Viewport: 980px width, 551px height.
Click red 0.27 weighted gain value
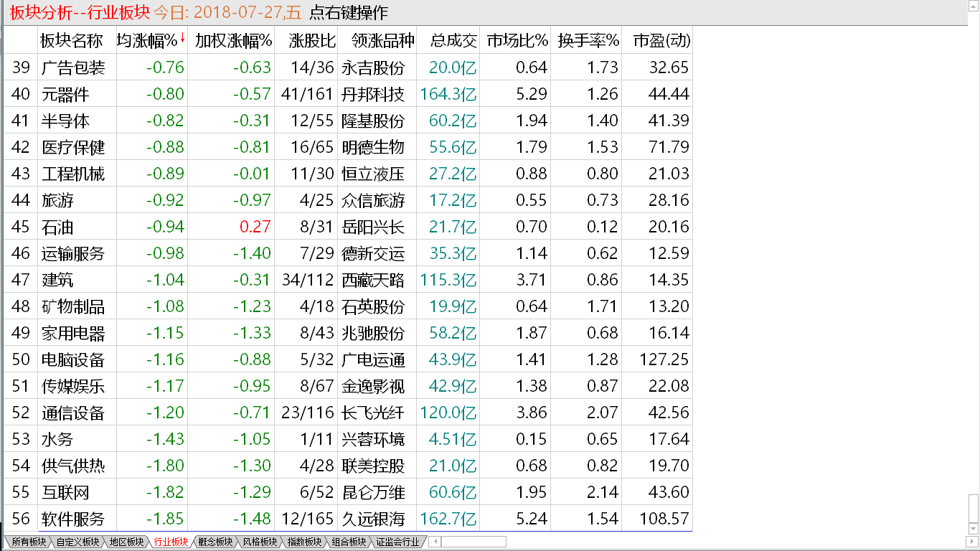click(x=255, y=227)
